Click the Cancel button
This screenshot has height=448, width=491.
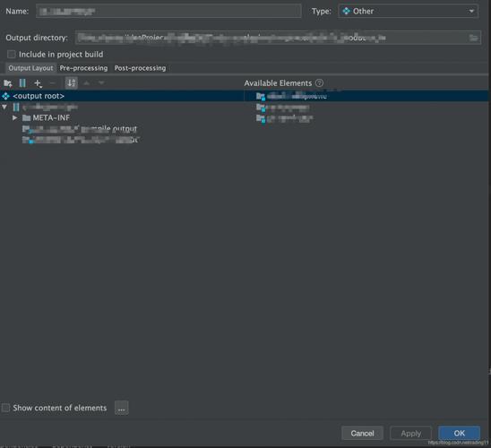pos(362,433)
